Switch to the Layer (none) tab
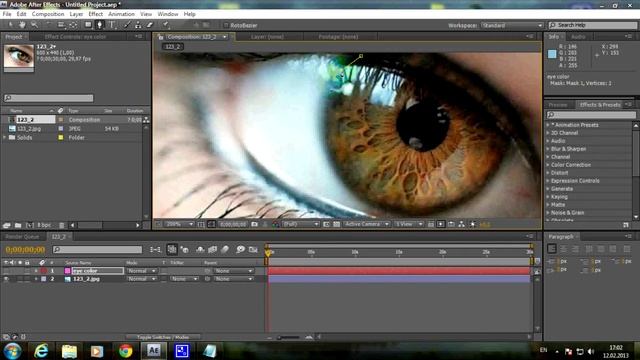 [267, 37]
